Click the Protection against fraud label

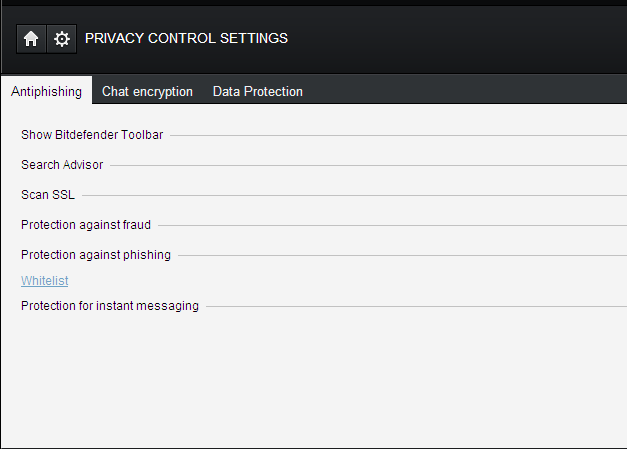pos(86,225)
